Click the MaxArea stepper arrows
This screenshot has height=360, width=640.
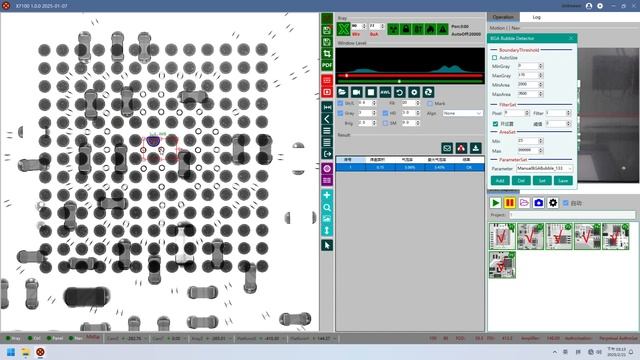[x=541, y=94]
